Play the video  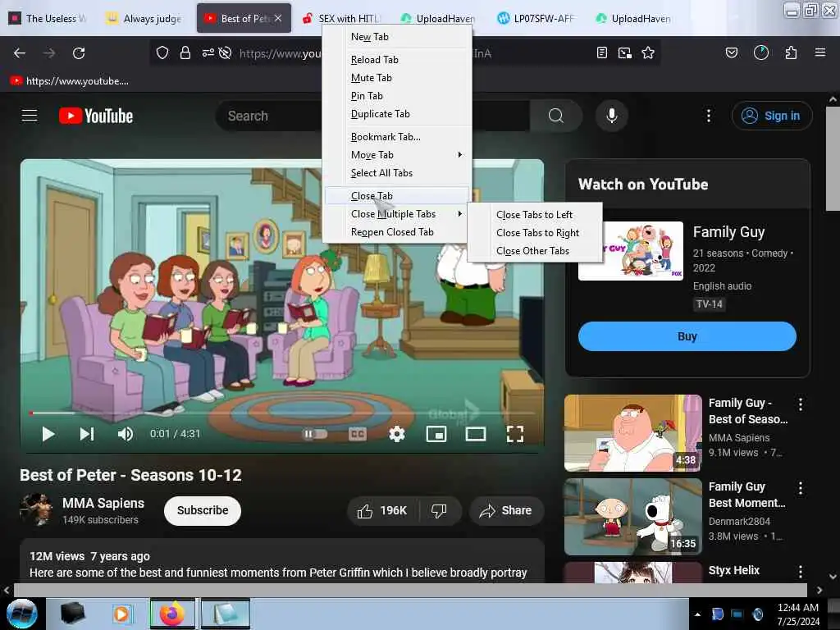(48, 434)
